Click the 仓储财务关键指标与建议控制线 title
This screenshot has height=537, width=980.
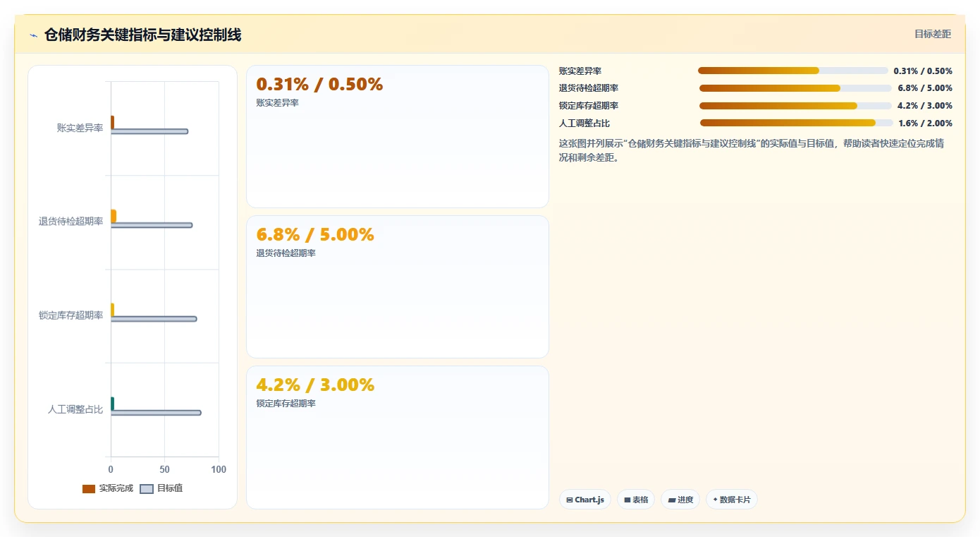[142, 35]
